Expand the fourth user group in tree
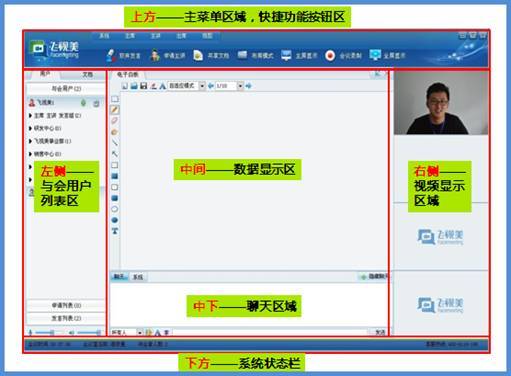The width and height of the screenshot is (511, 376). [x=30, y=154]
